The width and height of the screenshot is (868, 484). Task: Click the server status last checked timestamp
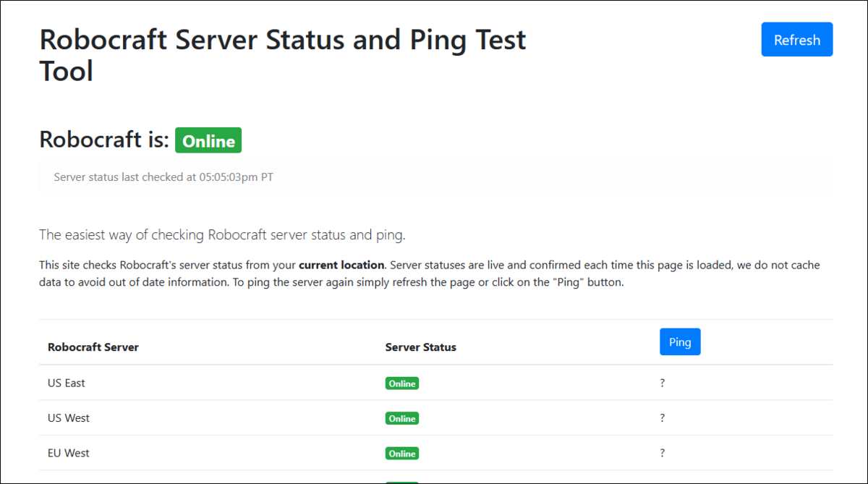[163, 177]
